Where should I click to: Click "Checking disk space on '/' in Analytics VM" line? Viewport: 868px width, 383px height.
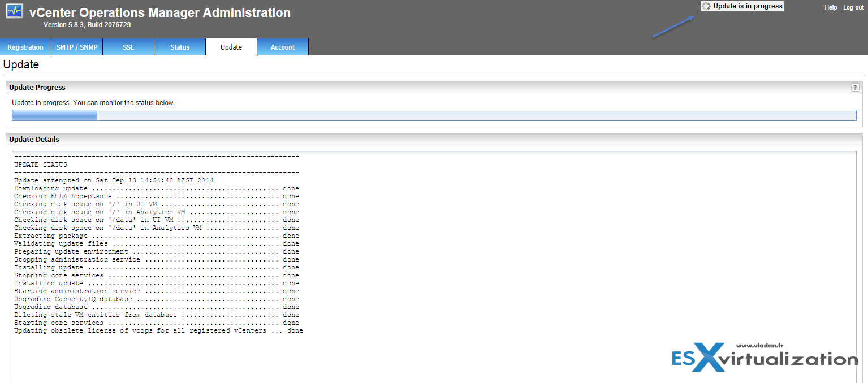pos(157,212)
